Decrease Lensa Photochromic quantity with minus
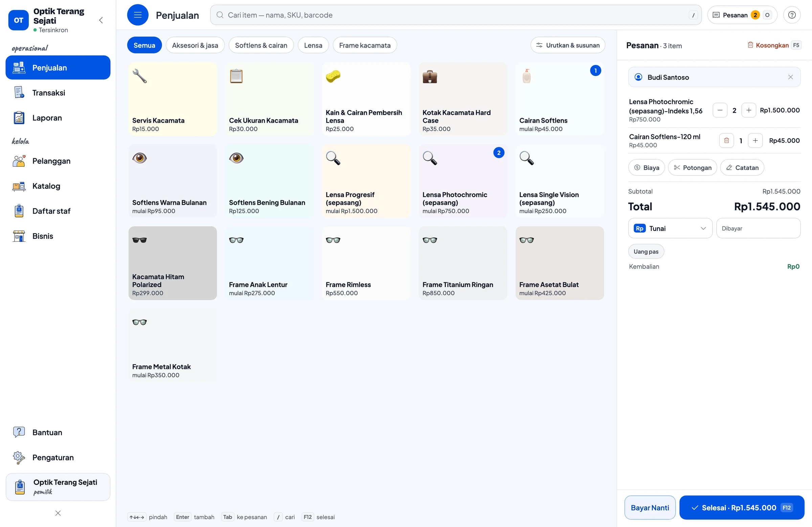This screenshot has height=527, width=812. click(720, 110)
